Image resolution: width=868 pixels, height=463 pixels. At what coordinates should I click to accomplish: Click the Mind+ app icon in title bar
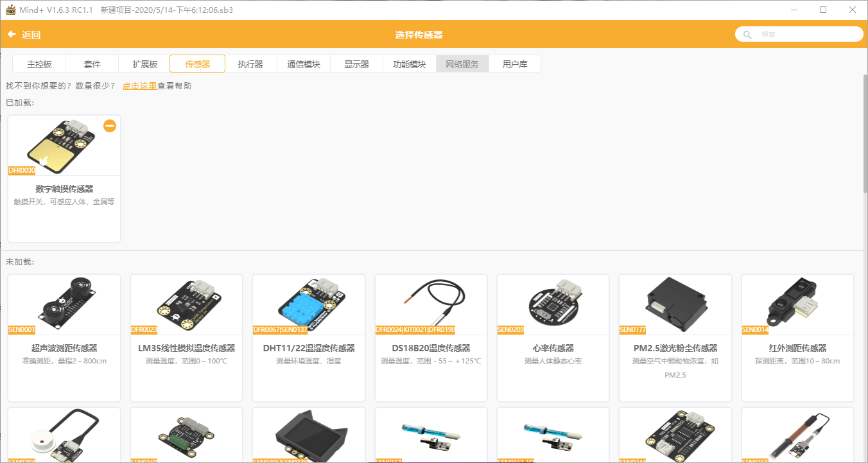click(x=10, y=10)
